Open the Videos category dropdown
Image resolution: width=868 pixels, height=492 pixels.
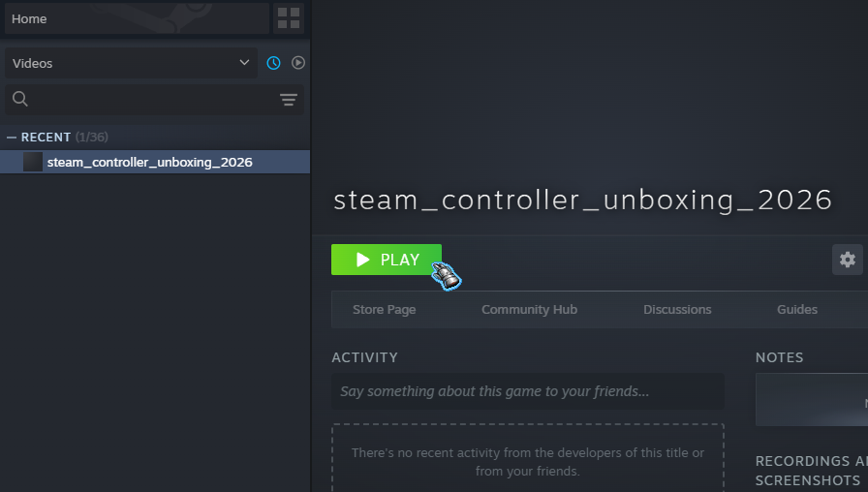pos(131,63)
